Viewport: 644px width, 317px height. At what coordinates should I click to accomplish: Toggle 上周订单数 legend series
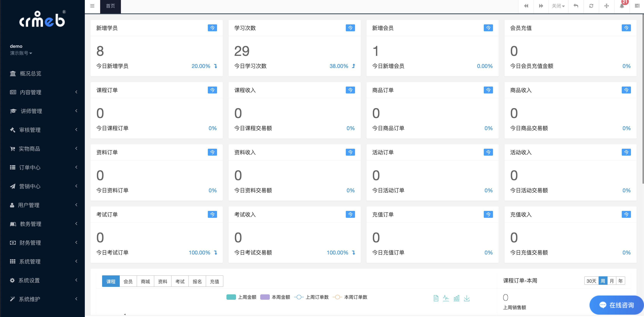click(311, 297)
